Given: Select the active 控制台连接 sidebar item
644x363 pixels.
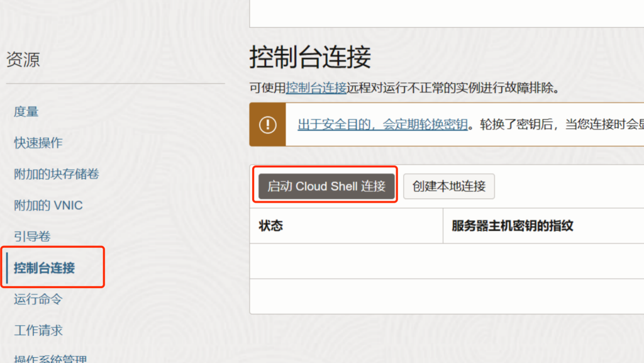Looking at the screenshot, I should tap(45, 268).
